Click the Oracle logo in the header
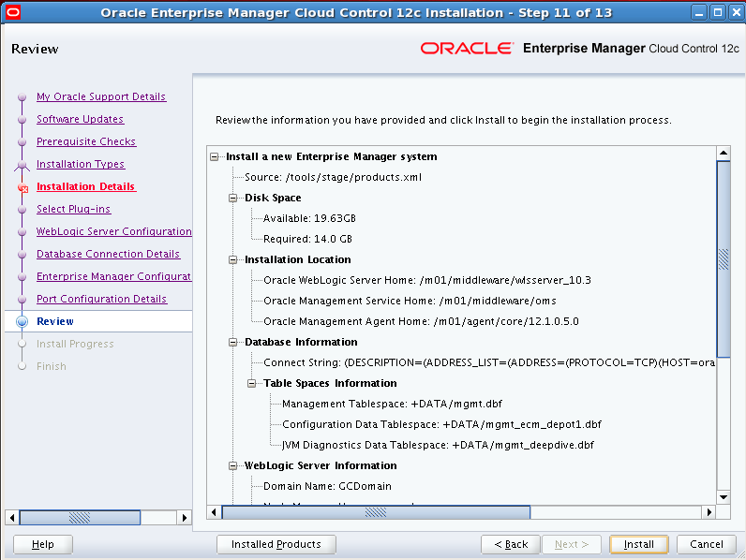Screen dimensions: 746x560 pyautogui.click(x=467, y=49)
